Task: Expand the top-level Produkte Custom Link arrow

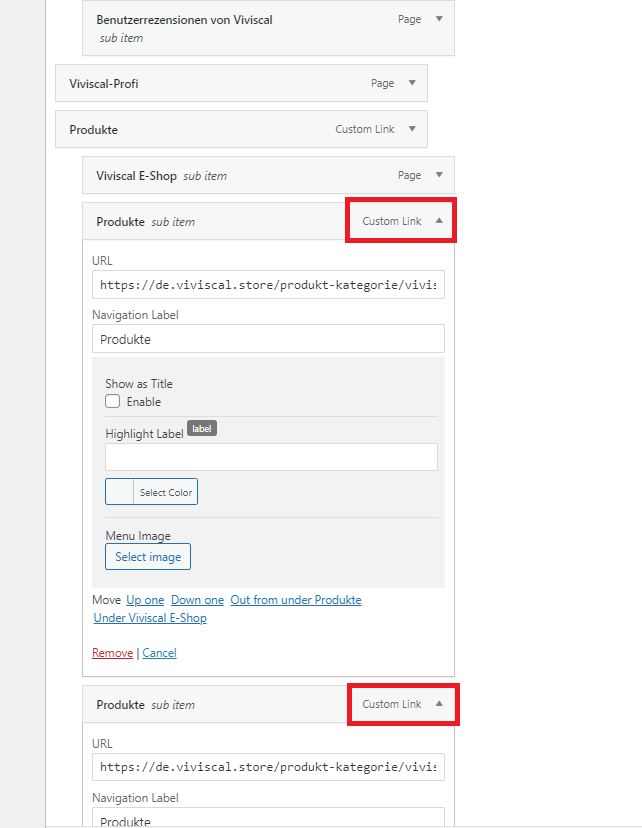Action: click(411, 129)
